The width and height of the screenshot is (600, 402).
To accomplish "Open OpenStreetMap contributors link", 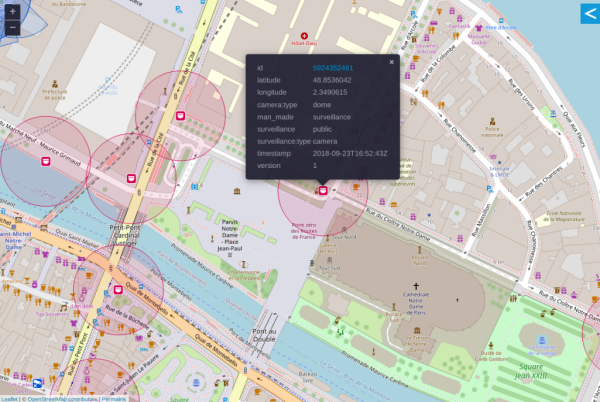I will coord(62,399).
